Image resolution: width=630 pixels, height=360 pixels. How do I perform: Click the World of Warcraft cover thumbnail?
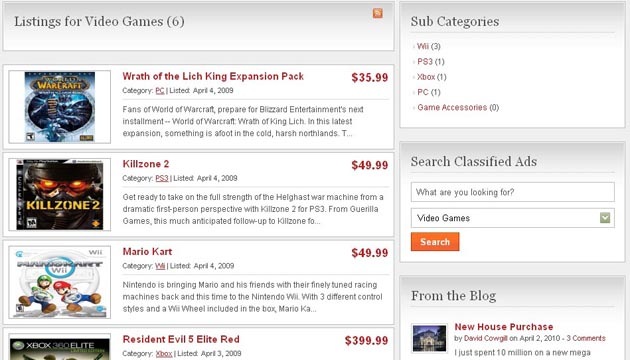pyautogui.click(x=59, y=107)
